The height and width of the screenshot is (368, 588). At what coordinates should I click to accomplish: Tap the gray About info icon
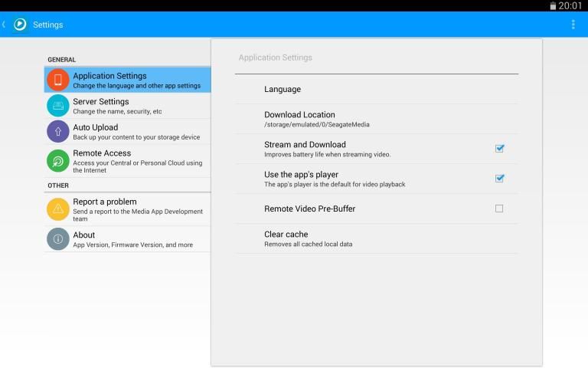[x=58, y=239]
